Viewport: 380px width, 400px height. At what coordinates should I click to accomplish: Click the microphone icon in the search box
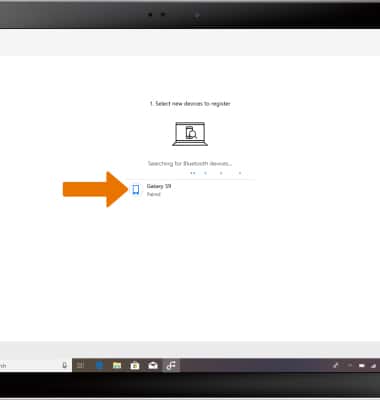click(x=65, y=365)
